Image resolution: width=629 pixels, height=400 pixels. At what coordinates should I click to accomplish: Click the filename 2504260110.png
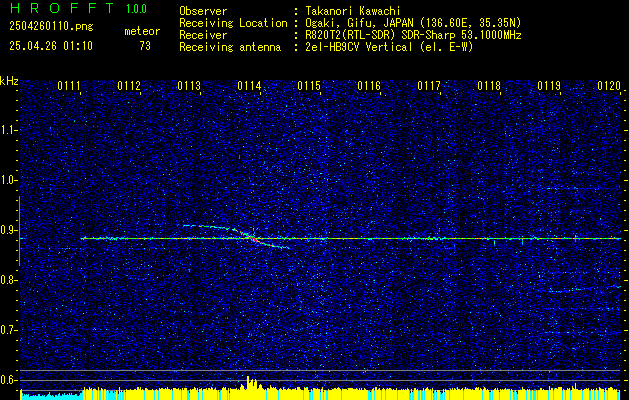51,27
